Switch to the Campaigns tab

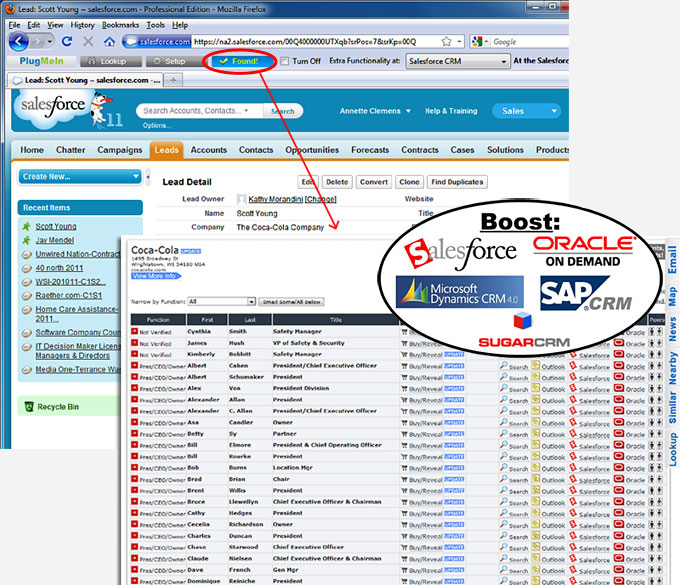(x=120, y=150)
